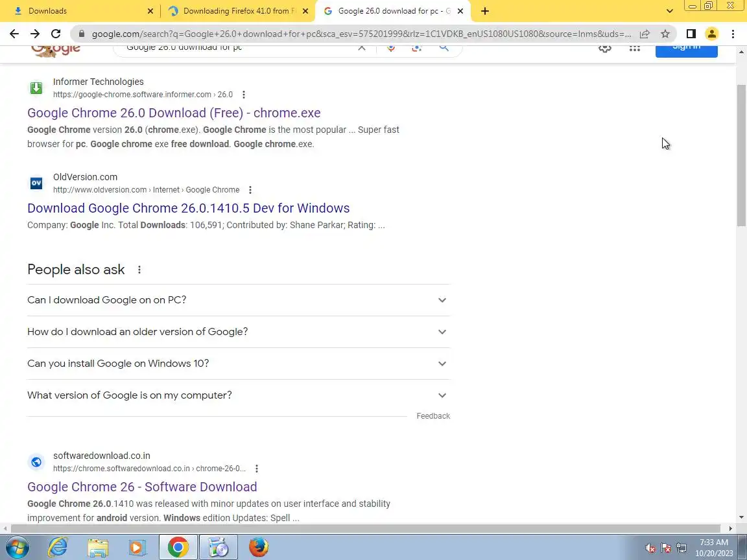
Task: Click the 'Informer Technologies' site name text
Action: coord(98,82)
